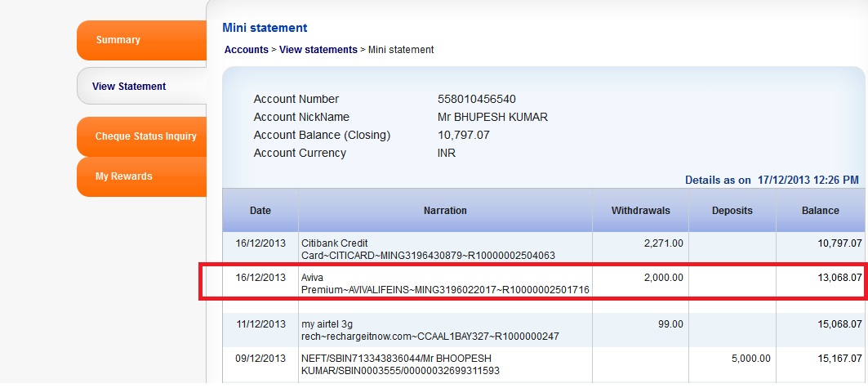Click the View statements breadcrumb link

click(318, 50)
